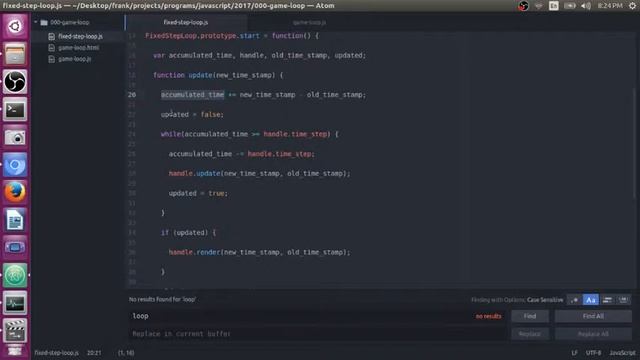Click the red 'no results' label
Screen dimensions: 640x360
[x=488, y=316]
